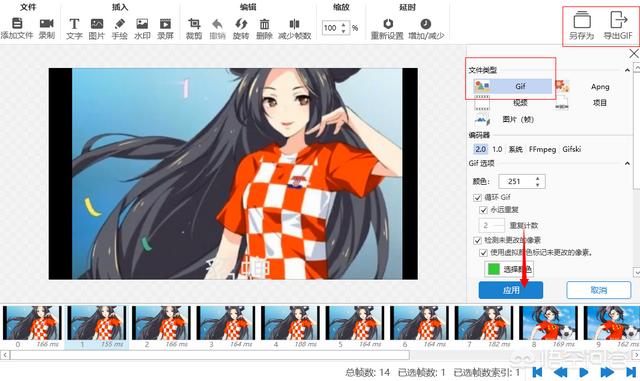Toggle the 循环 Gif checkbox
This screenshot has height=381, width=640.
pyautogui.click(x=477, y=198)
